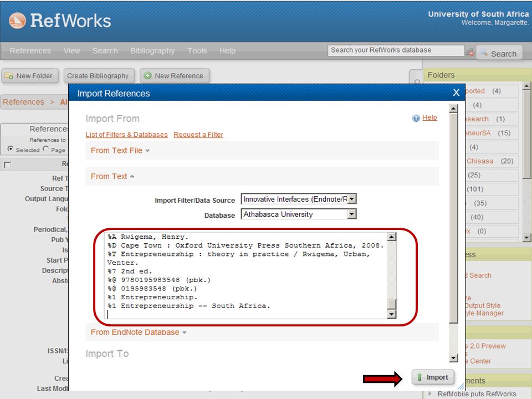Click the New Reference button
The width and height of the screenshot is (532, 399).
(x=175, y=76)
